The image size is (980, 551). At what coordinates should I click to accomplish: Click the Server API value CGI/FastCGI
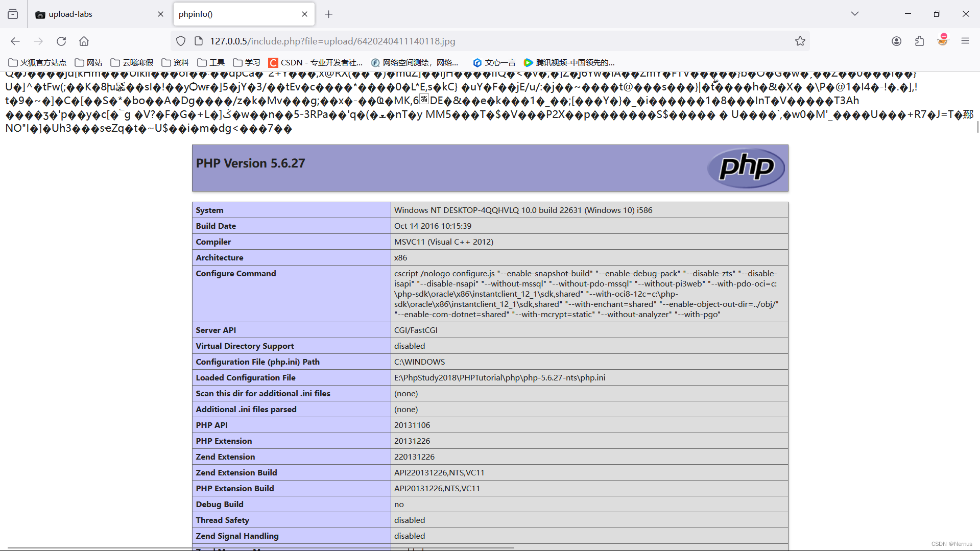pos(416,330)
